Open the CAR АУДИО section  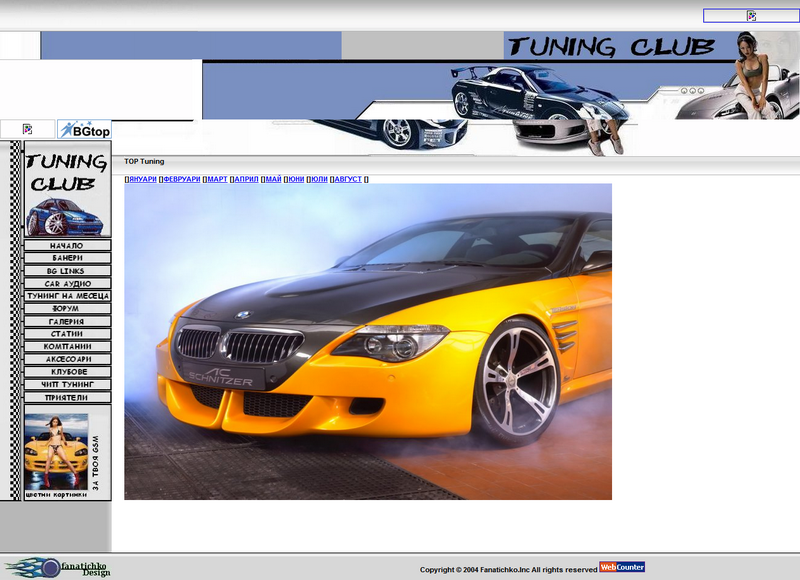[67, 284]
